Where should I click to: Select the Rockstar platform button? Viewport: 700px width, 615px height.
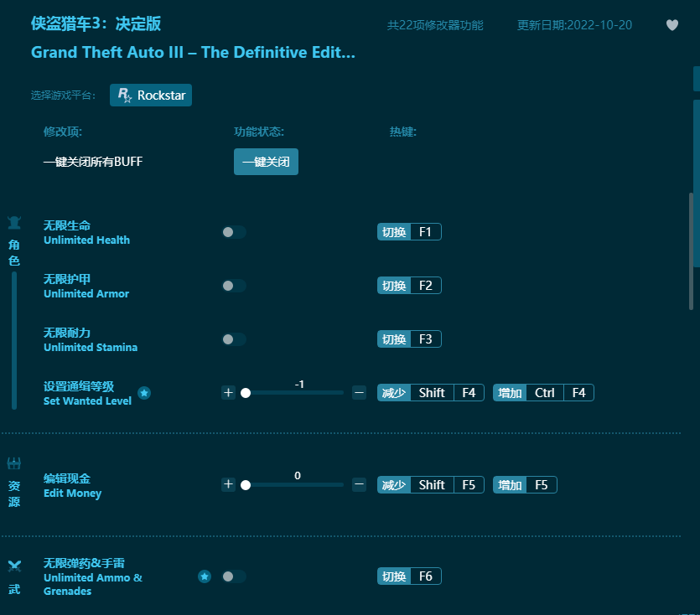click(x=151, y=95)
